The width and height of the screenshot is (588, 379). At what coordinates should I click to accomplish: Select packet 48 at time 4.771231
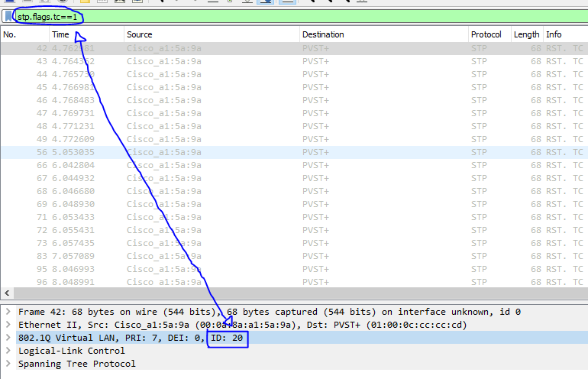click(294, 126)
